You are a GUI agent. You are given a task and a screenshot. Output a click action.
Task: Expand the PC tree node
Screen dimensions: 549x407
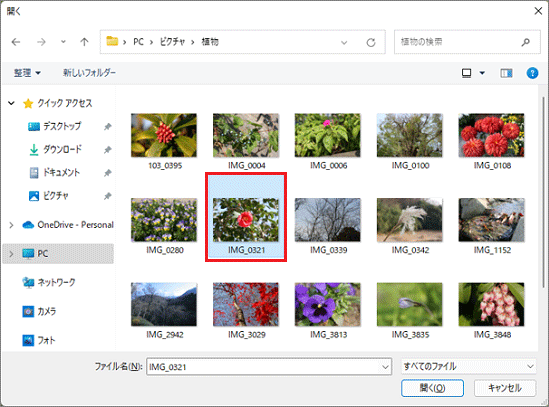11,254
